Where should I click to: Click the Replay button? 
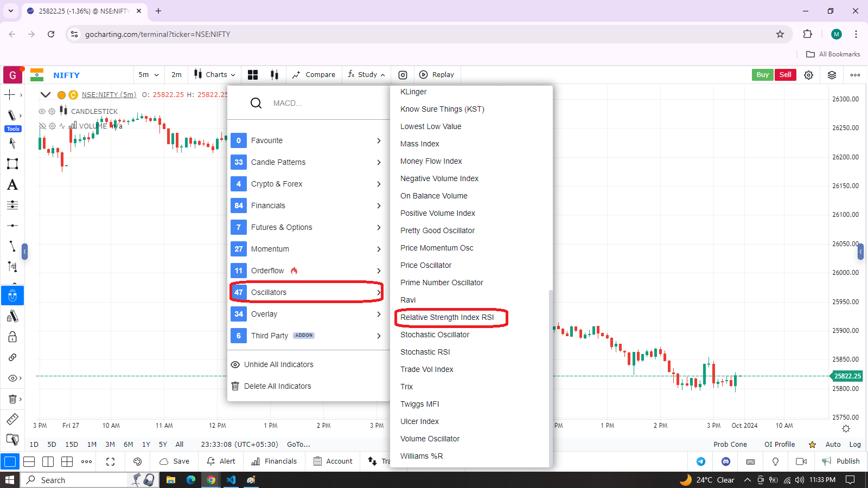coord(437,75)
